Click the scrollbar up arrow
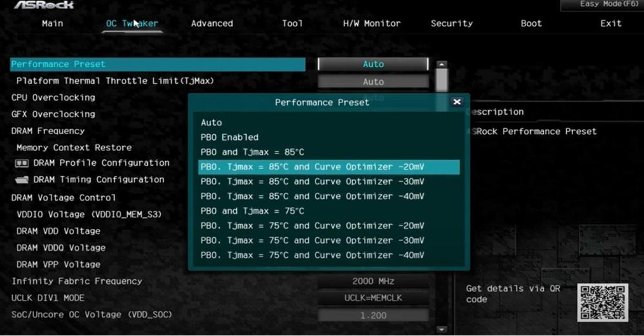The height and width of the screenshot is (336, 644). pos(442,64)
